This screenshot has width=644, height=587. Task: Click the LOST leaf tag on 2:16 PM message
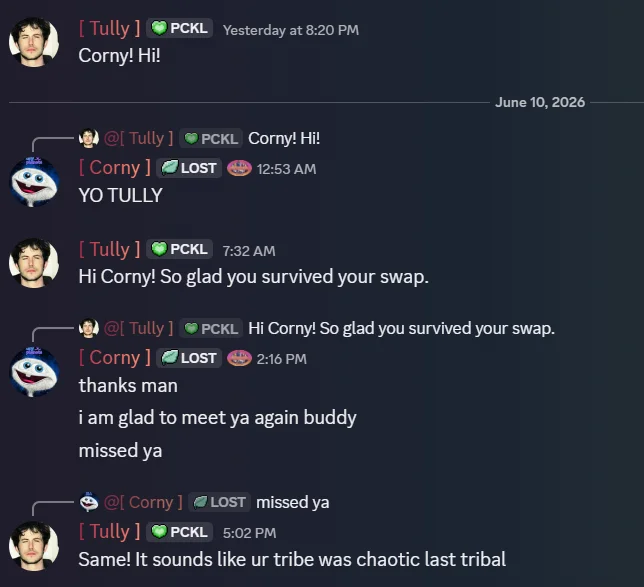click(x=189, y=358)
